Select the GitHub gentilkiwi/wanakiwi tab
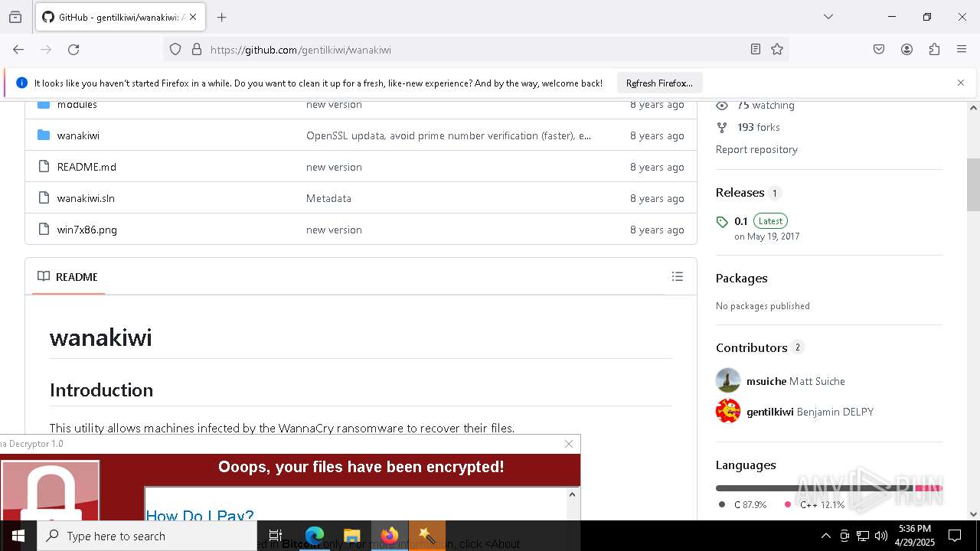This screenshot has height=551, width=980. pos(119,17)
